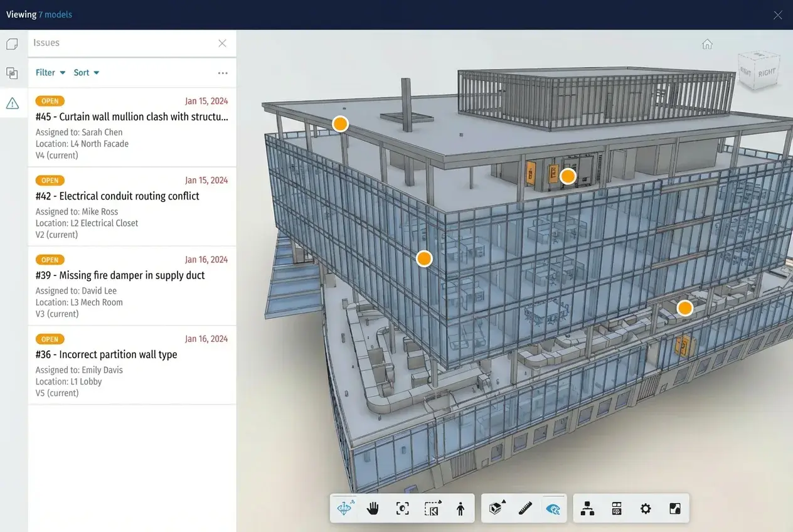Close the model viewer with the top-right X
793x532 pixels.
point(778,15)
